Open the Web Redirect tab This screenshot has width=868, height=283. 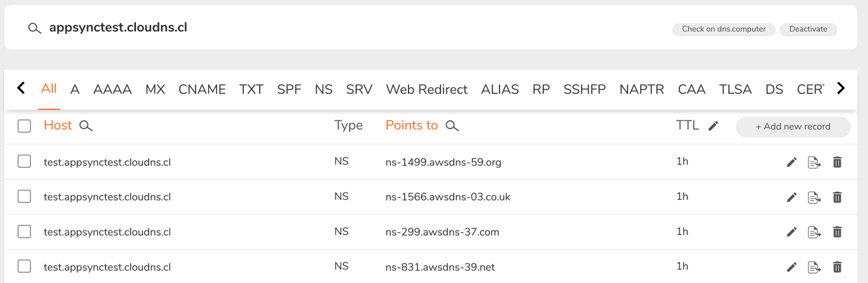(x=427, y=89)
